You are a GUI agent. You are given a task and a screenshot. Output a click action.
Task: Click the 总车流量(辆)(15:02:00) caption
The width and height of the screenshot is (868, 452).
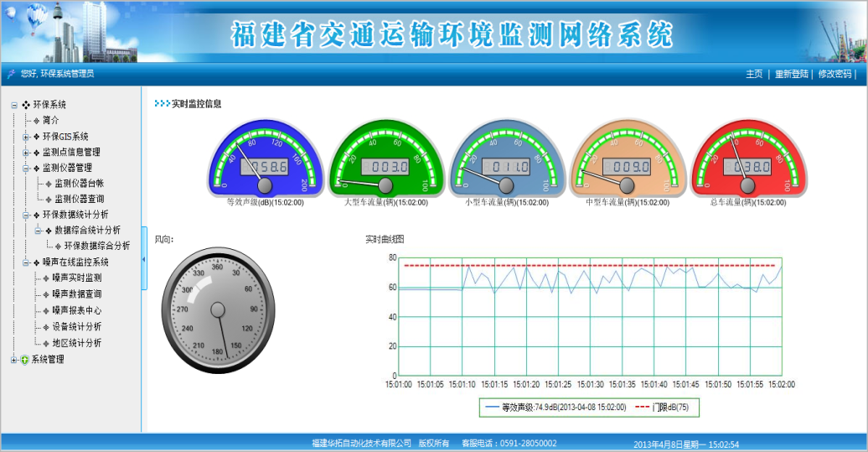pyautogui.click(x=748, y=203)
